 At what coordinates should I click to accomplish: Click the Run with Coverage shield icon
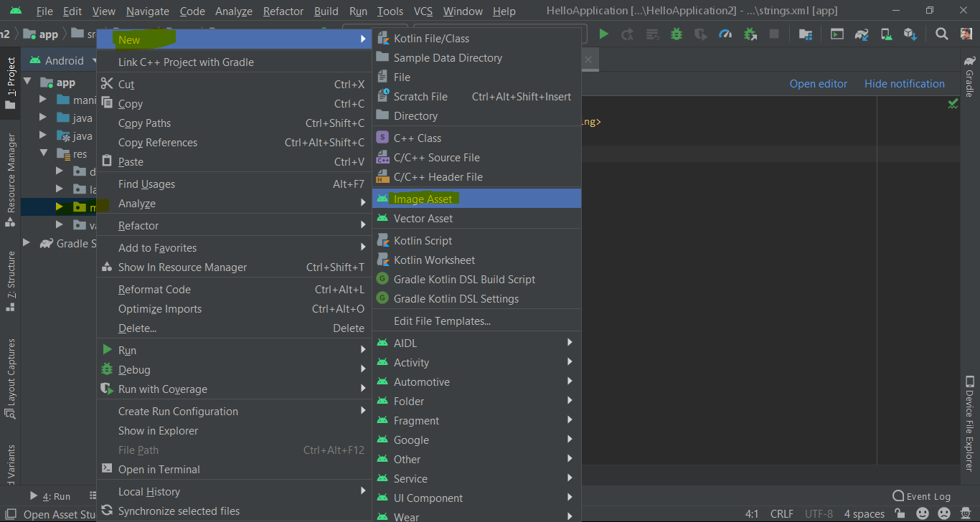point(701,34)
